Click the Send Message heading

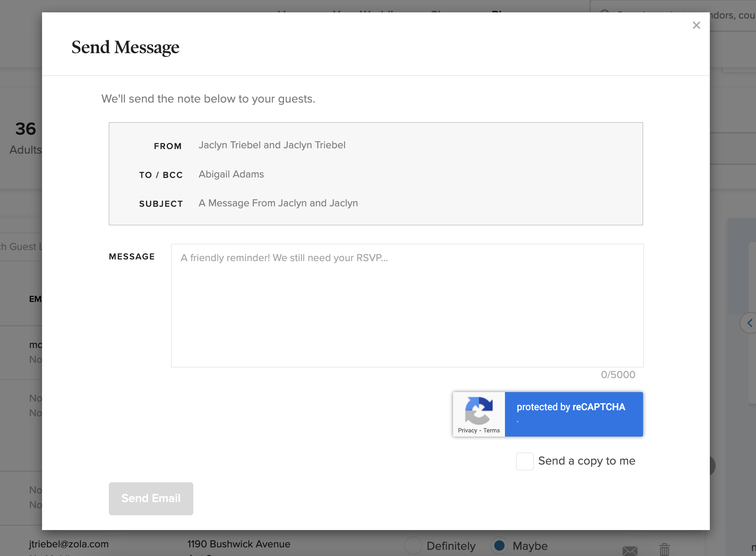(125, 47)
